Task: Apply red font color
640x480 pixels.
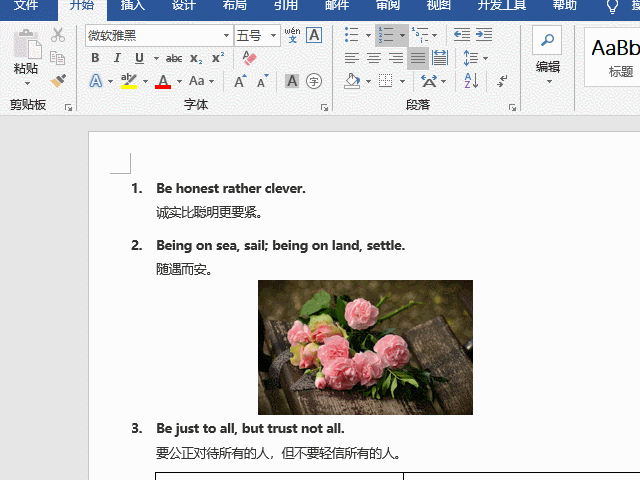Action: tap(163, 81)
